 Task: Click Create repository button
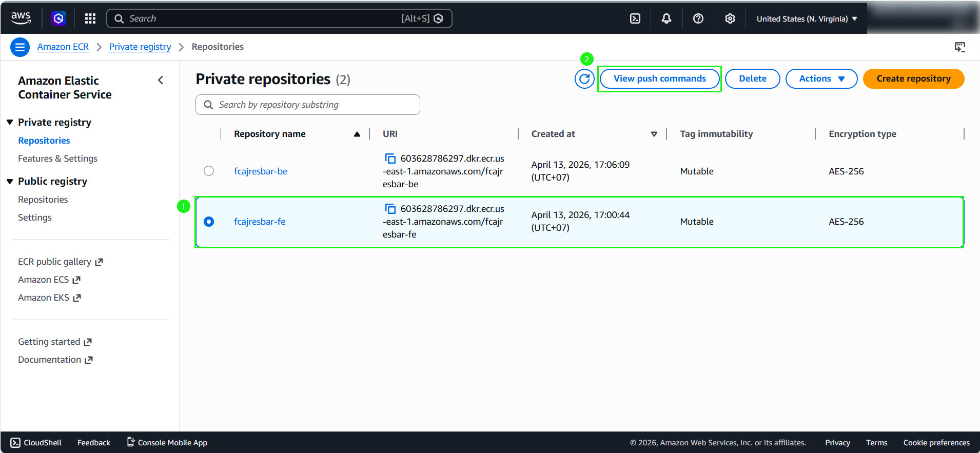tap(913, 78)
